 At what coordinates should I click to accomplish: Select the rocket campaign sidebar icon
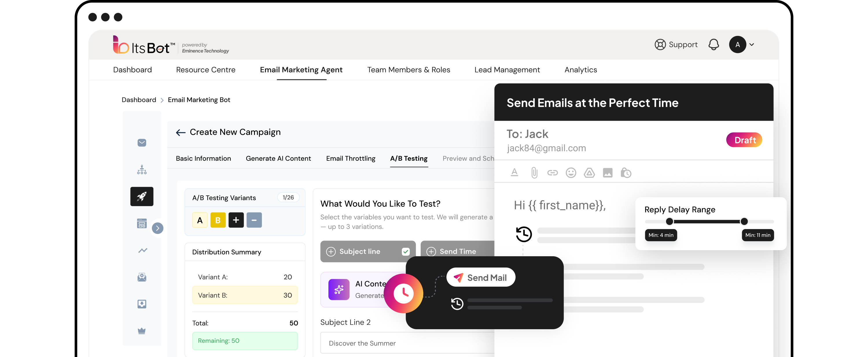click(x=141, y=197)
